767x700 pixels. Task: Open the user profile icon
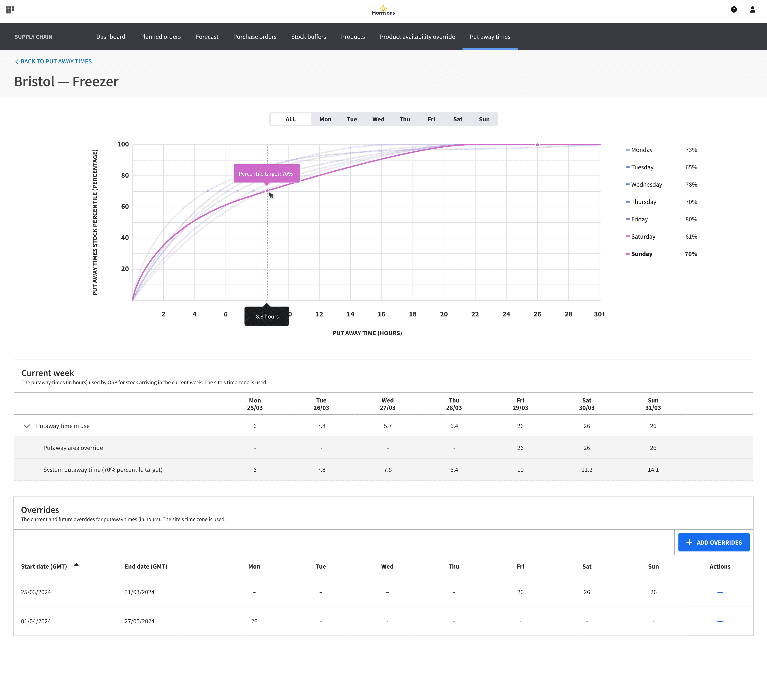[x=752, y=10]
